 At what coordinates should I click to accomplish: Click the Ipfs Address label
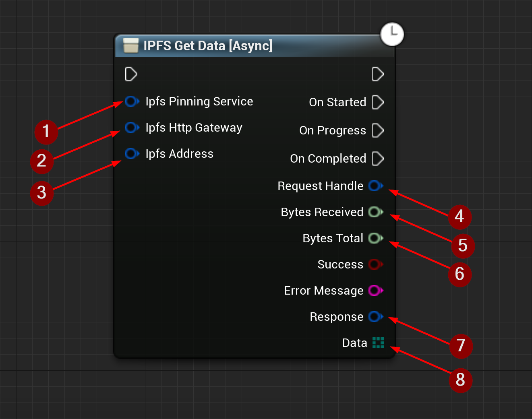[180, 154]
